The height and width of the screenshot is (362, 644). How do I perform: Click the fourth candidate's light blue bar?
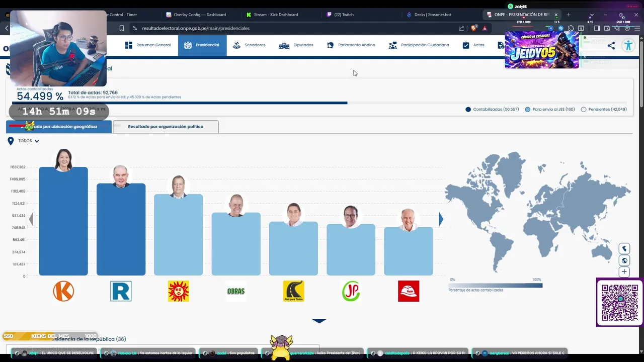(236, 244)
